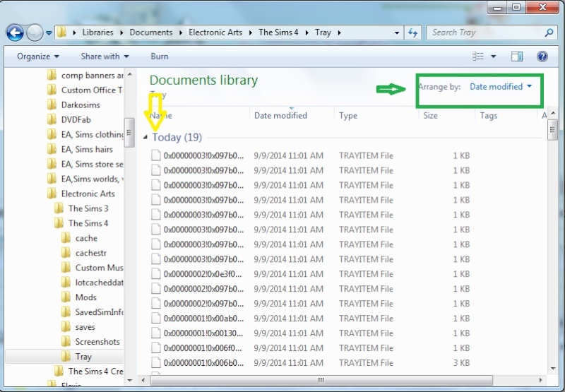
Task: Select Electronic Arts folder icon in tree
Action: click(x=52, y=194)
